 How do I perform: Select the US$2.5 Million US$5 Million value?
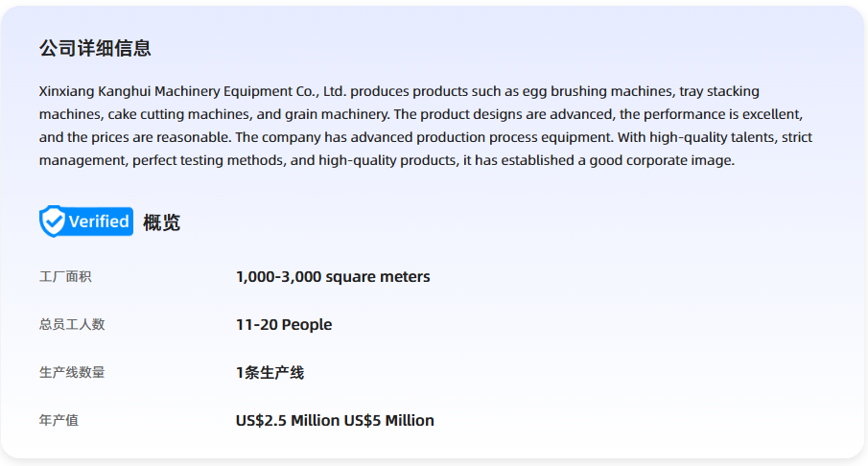(335, 421)
